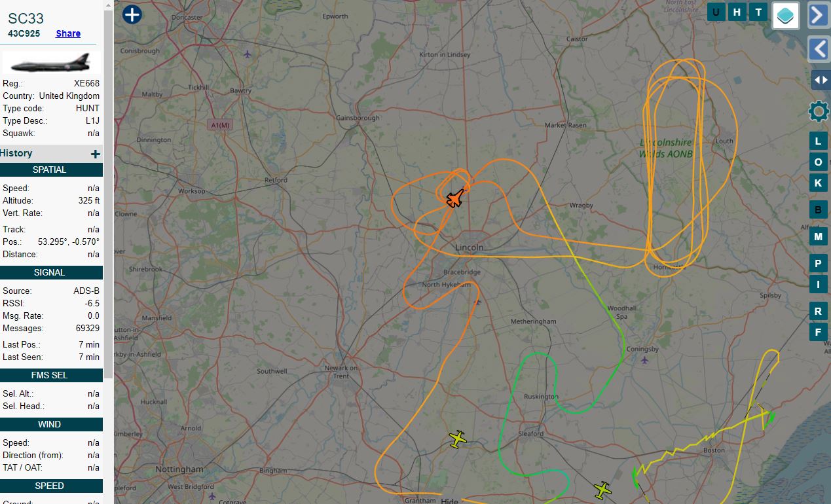Toggle the H button at top

737,12
